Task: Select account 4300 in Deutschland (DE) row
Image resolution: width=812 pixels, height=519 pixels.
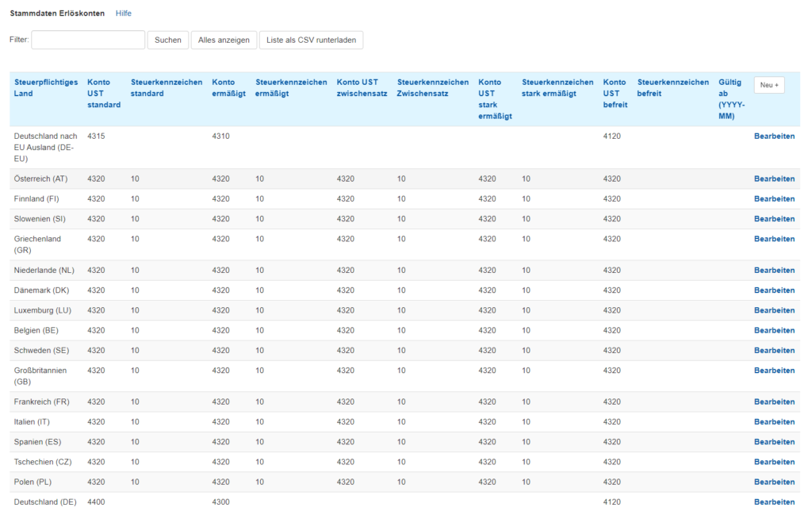Action: [220, 502]
